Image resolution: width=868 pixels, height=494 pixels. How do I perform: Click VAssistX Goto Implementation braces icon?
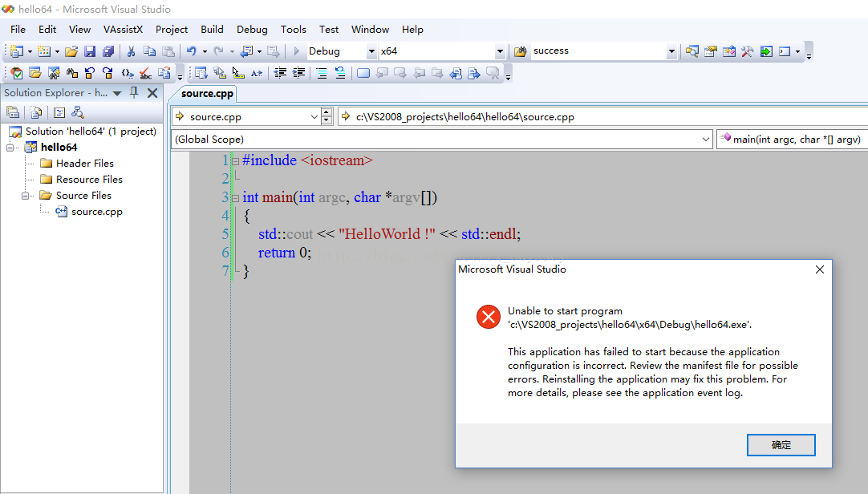[128, 73]
